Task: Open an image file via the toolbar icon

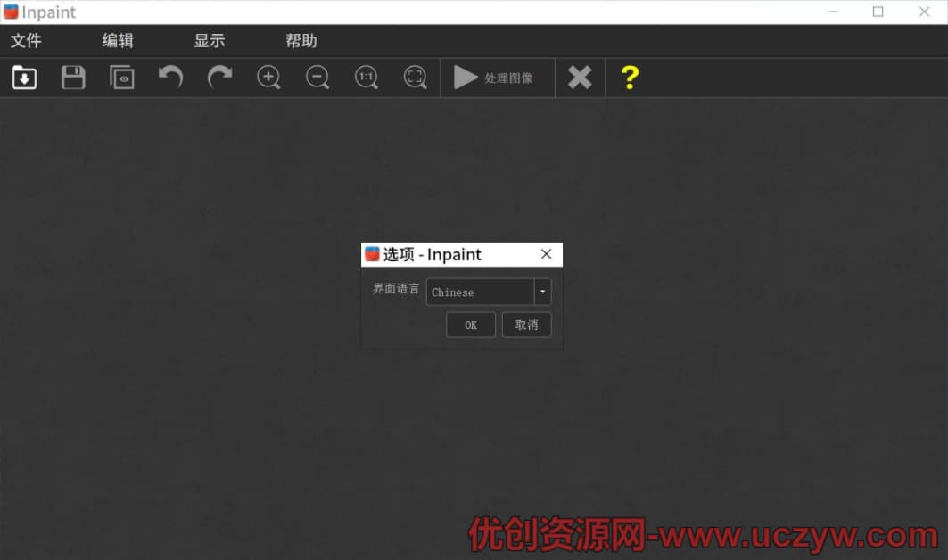Action: (x=24, y=78)
